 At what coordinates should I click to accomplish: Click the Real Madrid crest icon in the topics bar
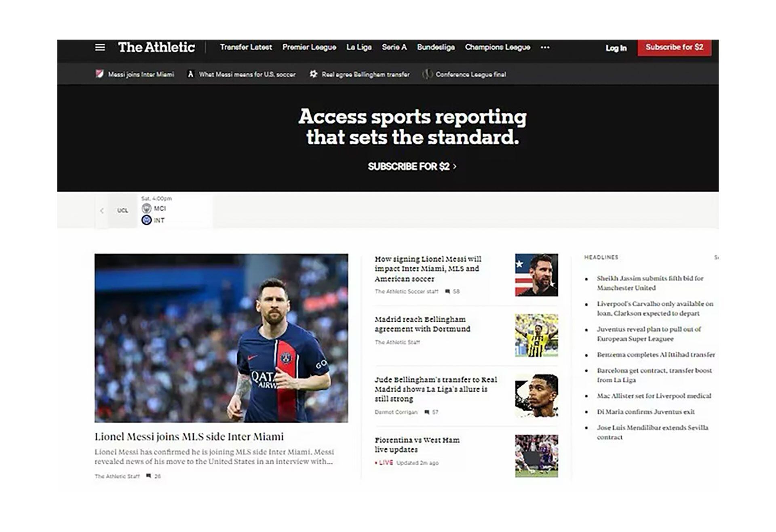[313, 74]
